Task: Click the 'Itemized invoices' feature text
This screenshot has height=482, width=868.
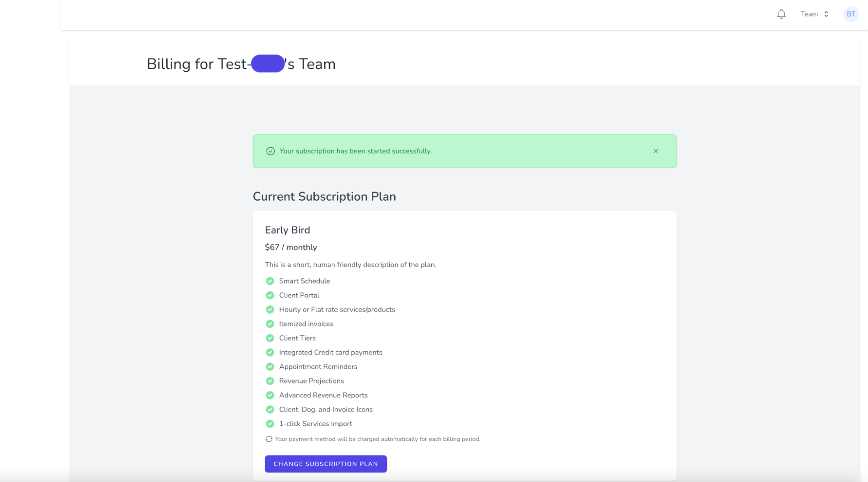Action: [x=306, y=324]
